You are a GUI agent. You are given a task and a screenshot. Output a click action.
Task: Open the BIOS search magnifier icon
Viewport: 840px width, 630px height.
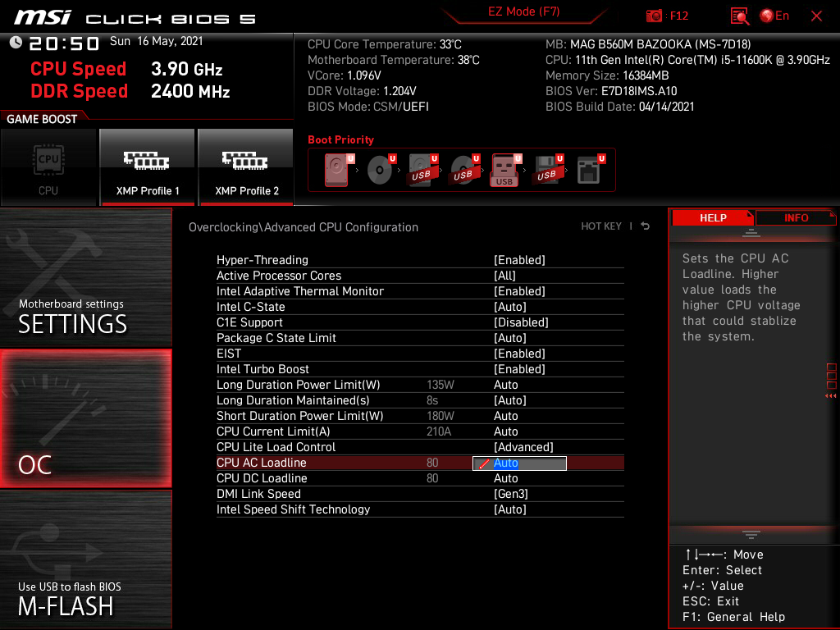[x=739, y=16]
